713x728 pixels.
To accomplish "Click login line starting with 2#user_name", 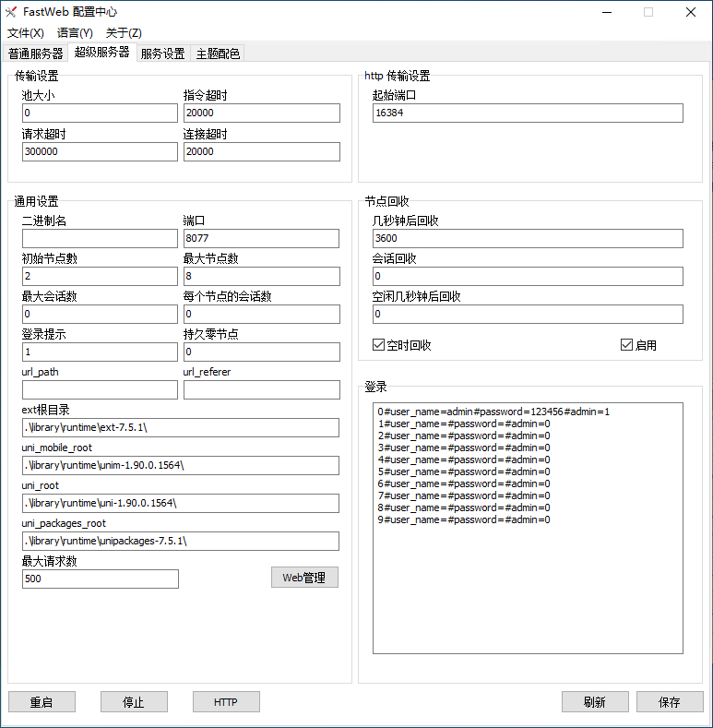I will (x=464, y=436).
